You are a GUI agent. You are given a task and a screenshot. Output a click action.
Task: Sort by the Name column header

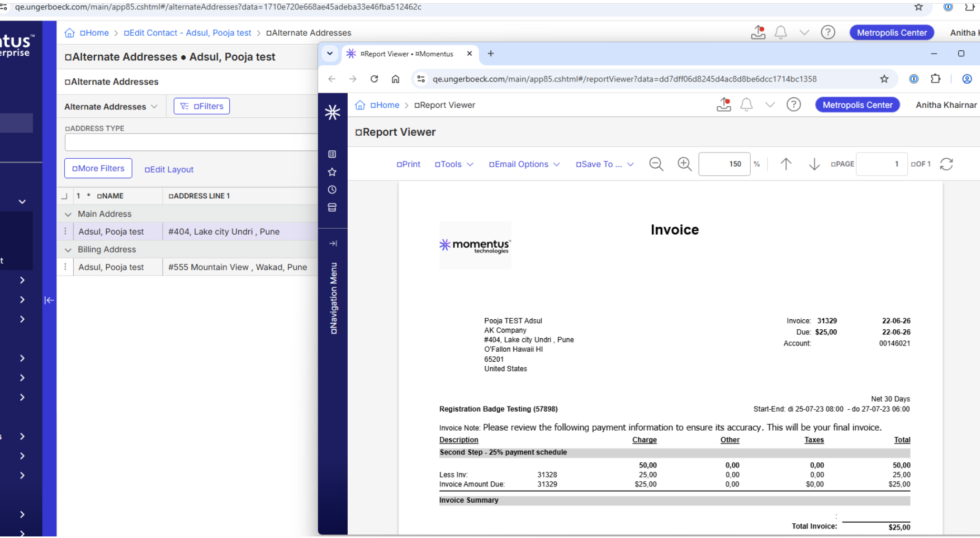click(110, 196)
